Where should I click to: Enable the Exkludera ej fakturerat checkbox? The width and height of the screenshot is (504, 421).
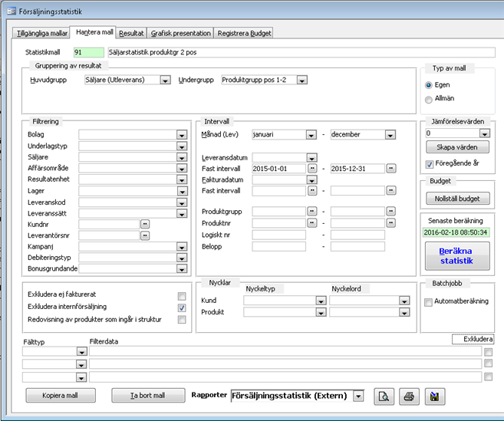[182, 296]
